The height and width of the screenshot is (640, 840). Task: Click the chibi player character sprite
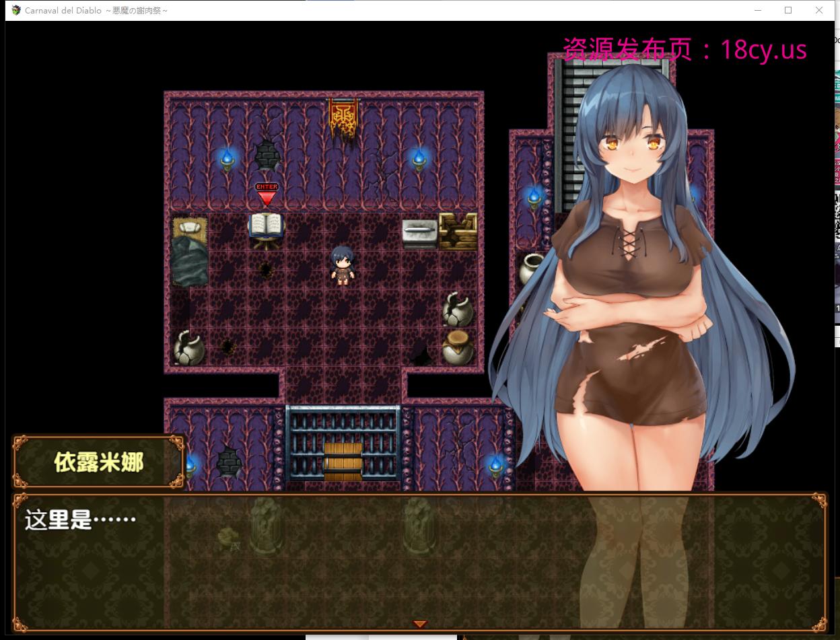(x=343, y=264)
